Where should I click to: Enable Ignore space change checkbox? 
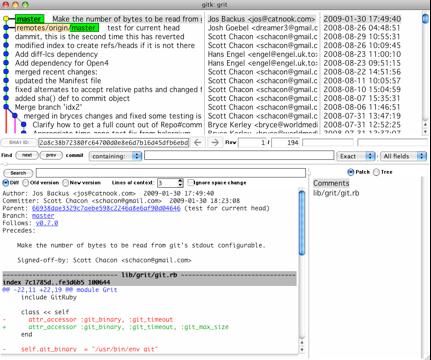[x=190, y=182]
